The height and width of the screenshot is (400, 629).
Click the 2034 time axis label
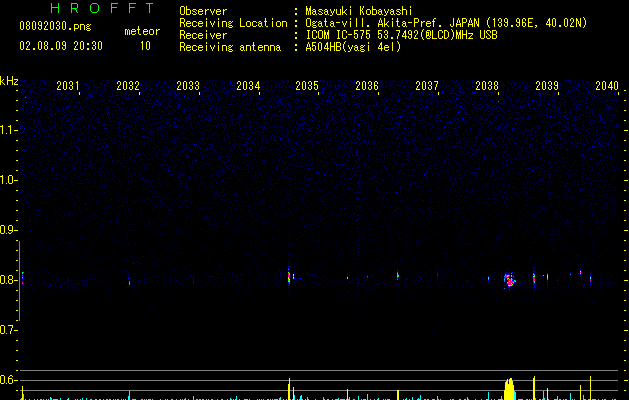248,86
